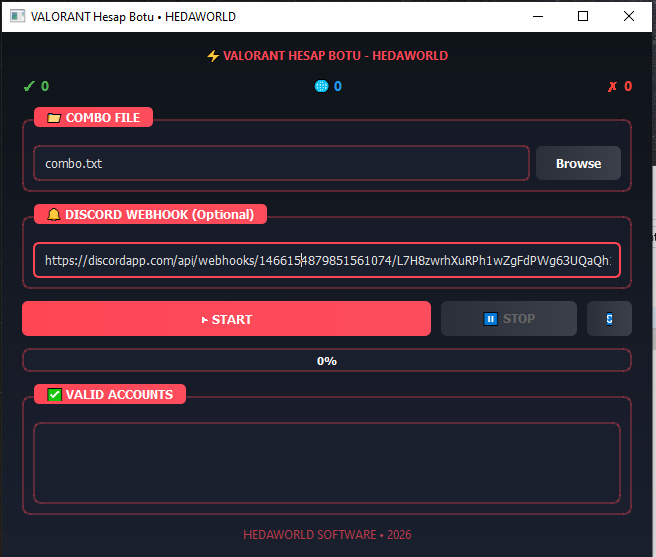Click the bell icon on DISCORD WEBHOOK label
The height and width of the screenshot is (557, 656).
click(54, 214)
